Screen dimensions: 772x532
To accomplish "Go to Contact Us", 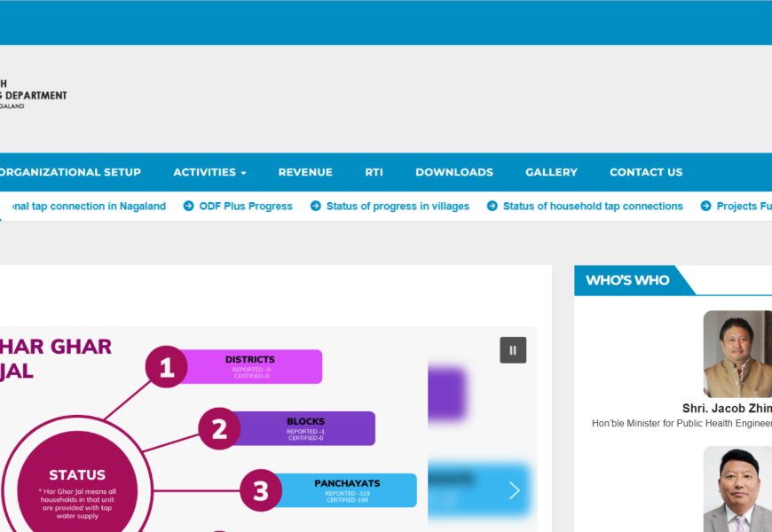I will pyautogui.click(x=645, y=172).
